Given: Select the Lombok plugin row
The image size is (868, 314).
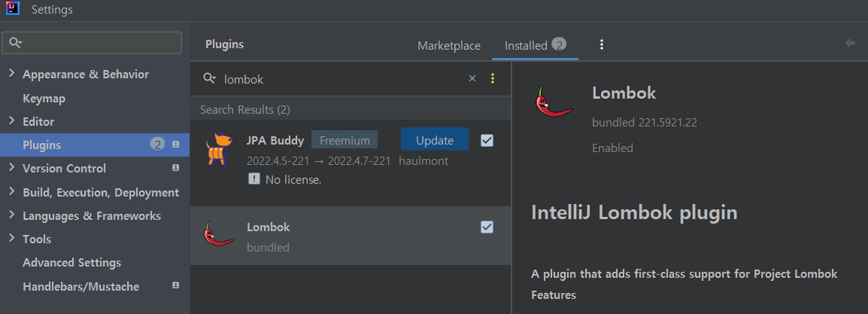Looking at the screenshot, I should (351, 236).
